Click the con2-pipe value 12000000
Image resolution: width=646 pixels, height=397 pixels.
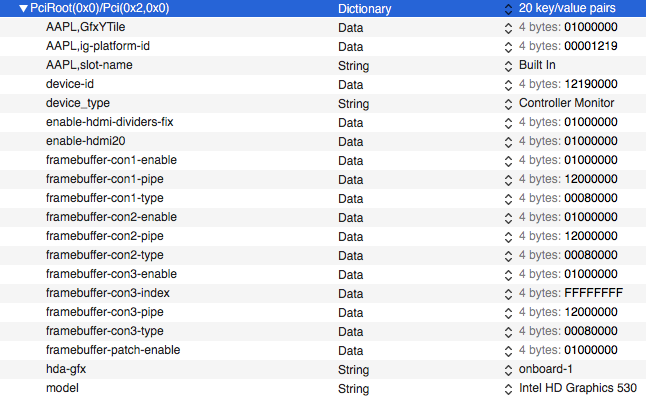click(591, 236)
